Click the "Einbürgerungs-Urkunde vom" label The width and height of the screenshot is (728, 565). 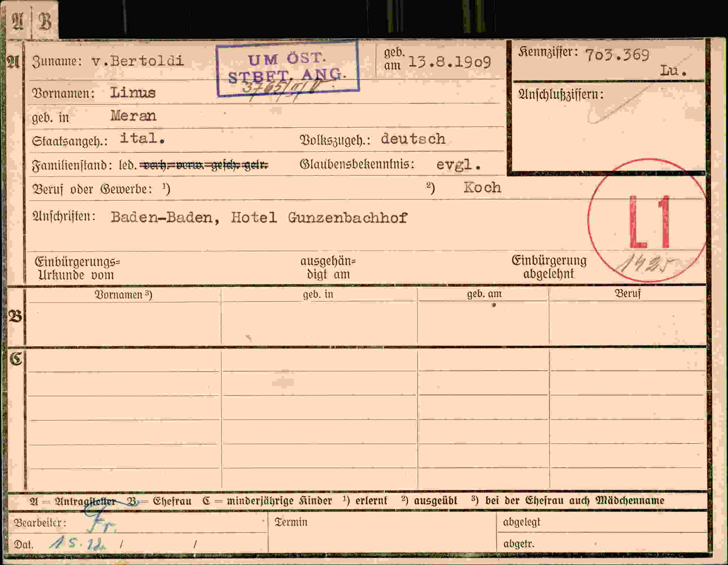tap(77, 268)
